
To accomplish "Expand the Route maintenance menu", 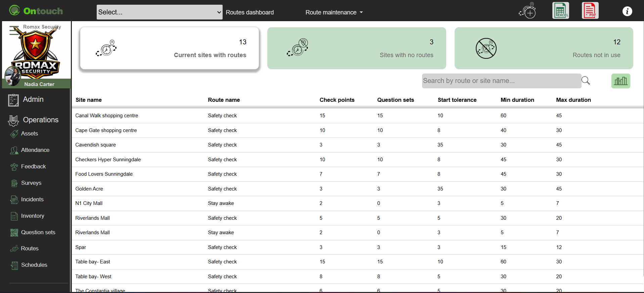I will coord(334,12).
